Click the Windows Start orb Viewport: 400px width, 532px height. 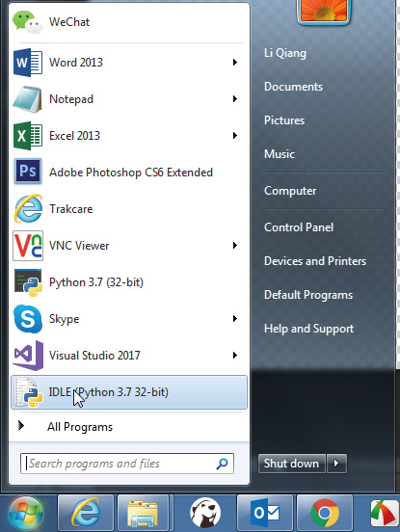(x=26, y=513)
